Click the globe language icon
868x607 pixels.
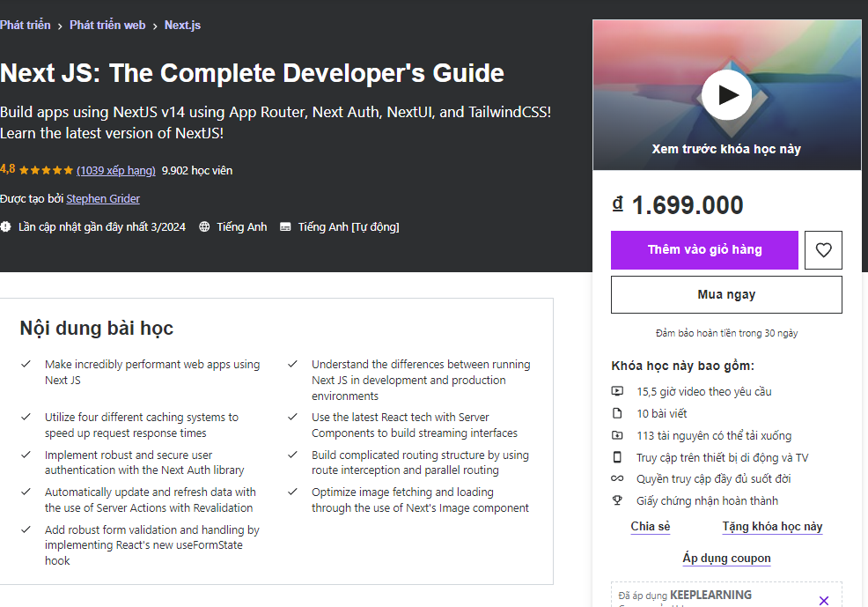point(205,227)
